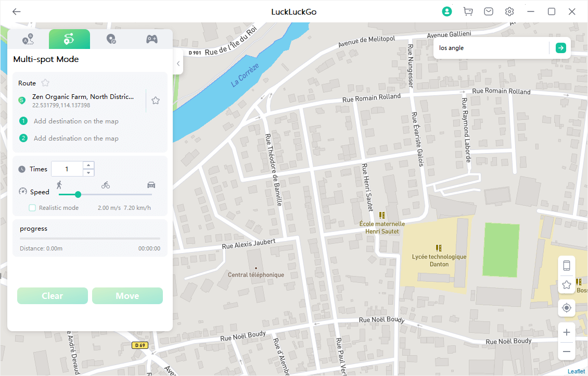Click the Rue Alexis Jaubert label
Viewport: 588px width, 376px height.
coord(249,244)
